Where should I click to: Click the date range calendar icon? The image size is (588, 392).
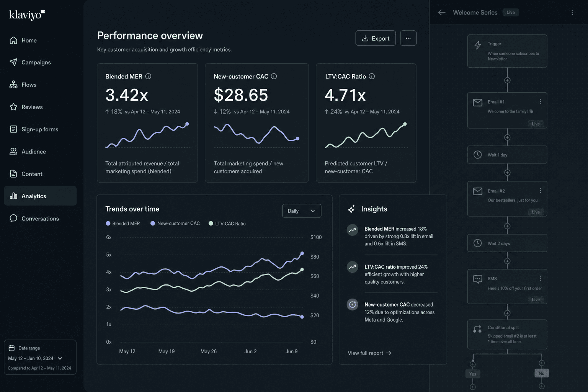tap(12, 348)
